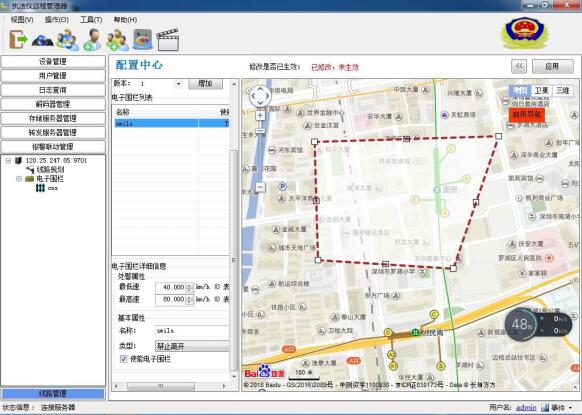
Task: Click the top-right fence vertex handle
Action: coord(498,136)
